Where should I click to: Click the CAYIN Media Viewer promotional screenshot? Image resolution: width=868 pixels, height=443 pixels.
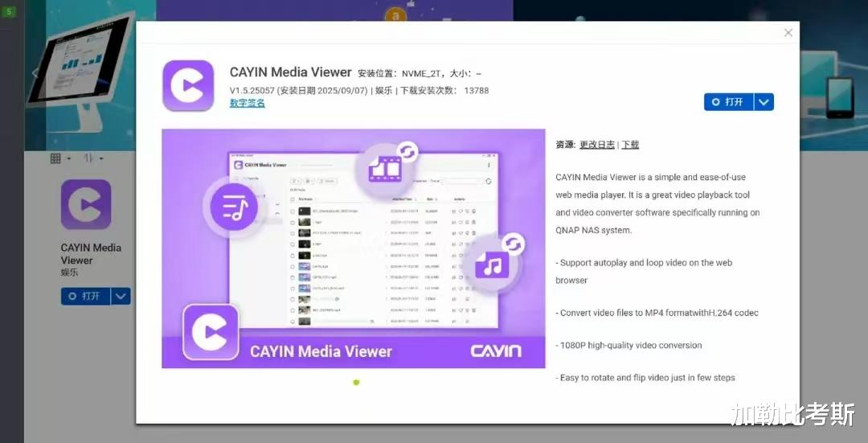353,248
